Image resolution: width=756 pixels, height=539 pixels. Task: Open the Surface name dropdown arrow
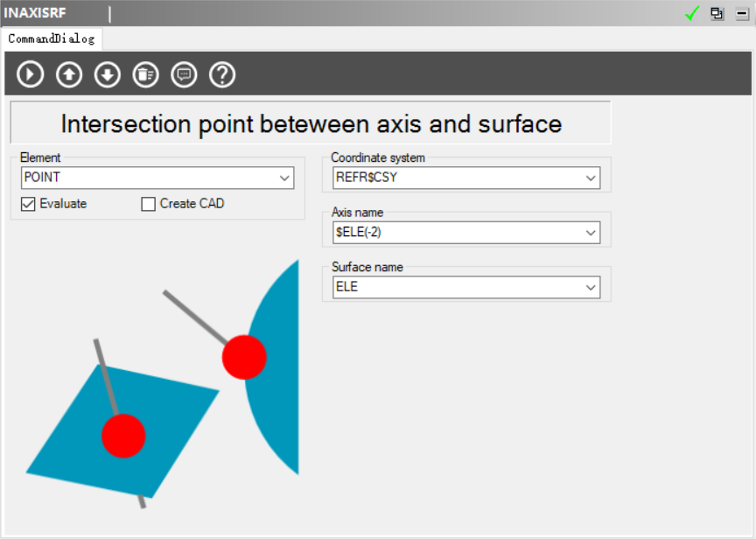pyautogui.click(x=591, y=287)
